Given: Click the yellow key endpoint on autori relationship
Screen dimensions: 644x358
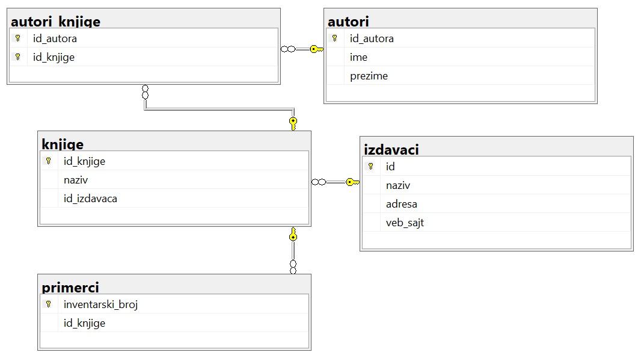Looking at the screenshot, I should (316, 49).
